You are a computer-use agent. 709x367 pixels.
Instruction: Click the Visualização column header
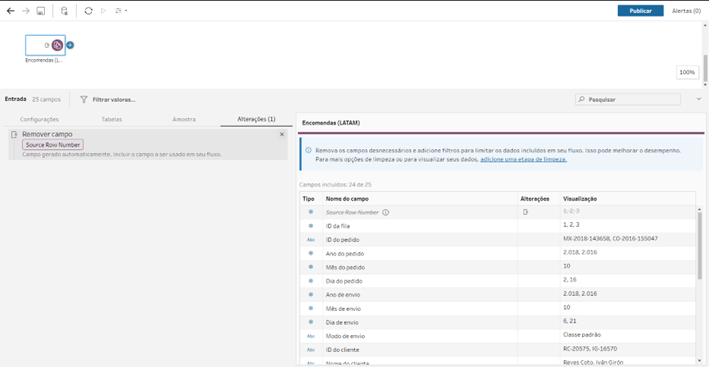(x=580, y=199)
